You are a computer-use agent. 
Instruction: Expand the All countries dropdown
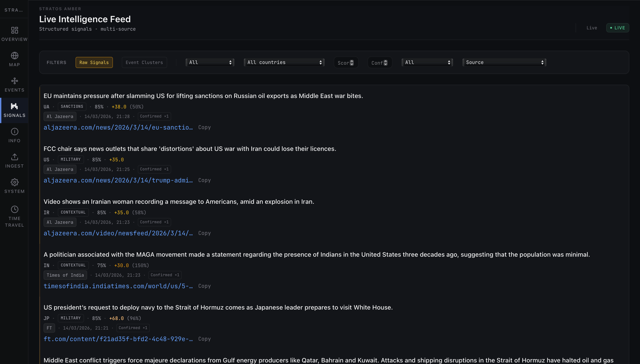pos(284,62)
